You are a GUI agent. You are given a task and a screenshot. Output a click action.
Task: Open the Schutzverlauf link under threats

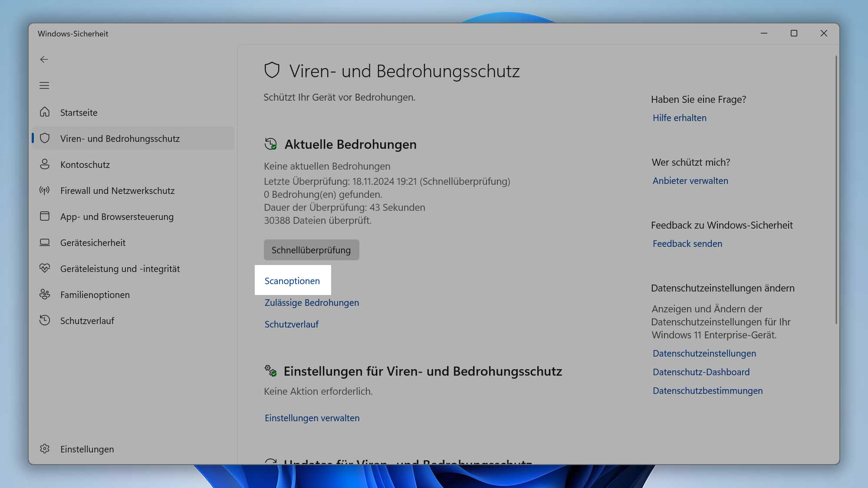tap(292, 324)
